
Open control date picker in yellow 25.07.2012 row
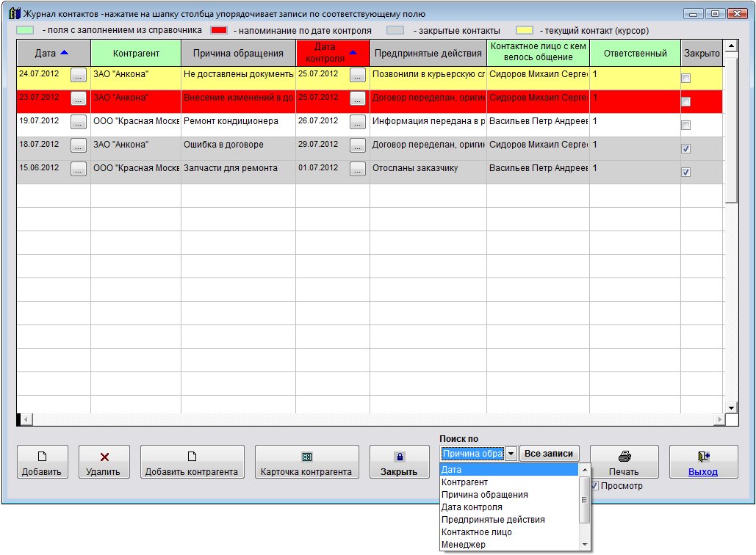(x=358, y=75)
